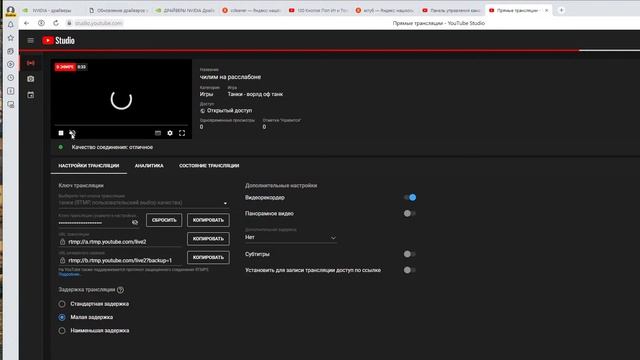Select Малая задержка radio option

click(x=62, y=317)
